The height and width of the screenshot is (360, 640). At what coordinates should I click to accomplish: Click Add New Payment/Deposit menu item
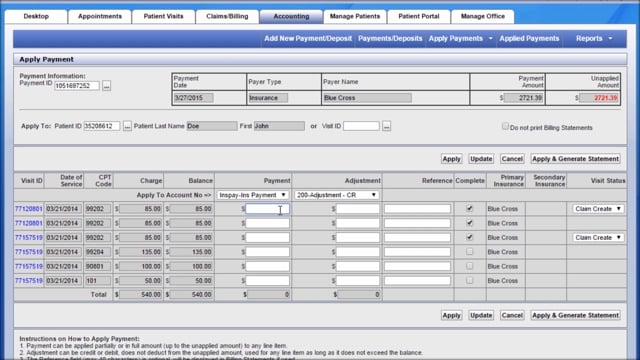tap(308, 38)
